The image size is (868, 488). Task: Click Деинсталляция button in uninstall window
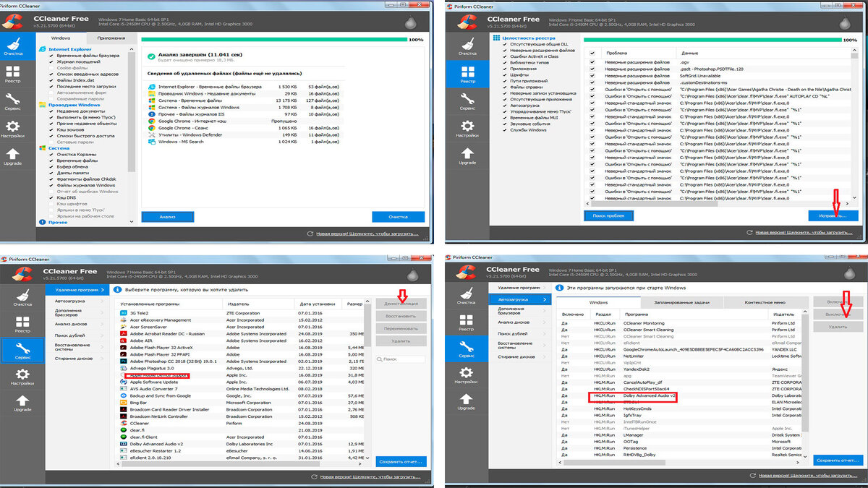(x=401, y=304)
